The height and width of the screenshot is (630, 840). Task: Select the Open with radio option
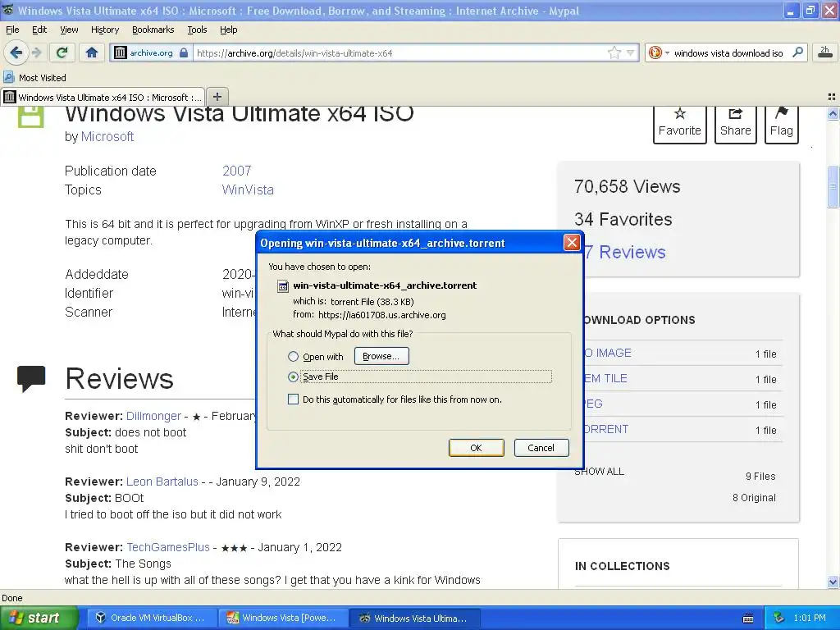point(293,356)
